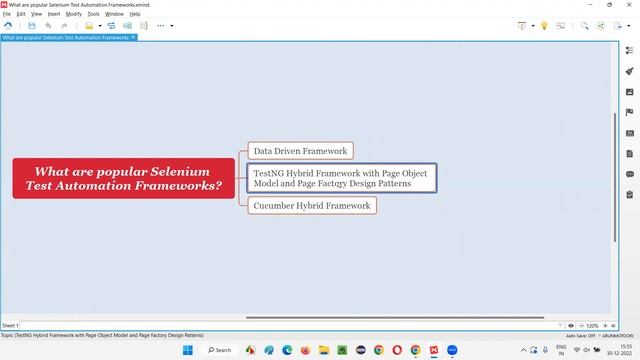The height and width of the screenshot is (360, 640).
Task: Open the Window menu
Action: (114, 14)
